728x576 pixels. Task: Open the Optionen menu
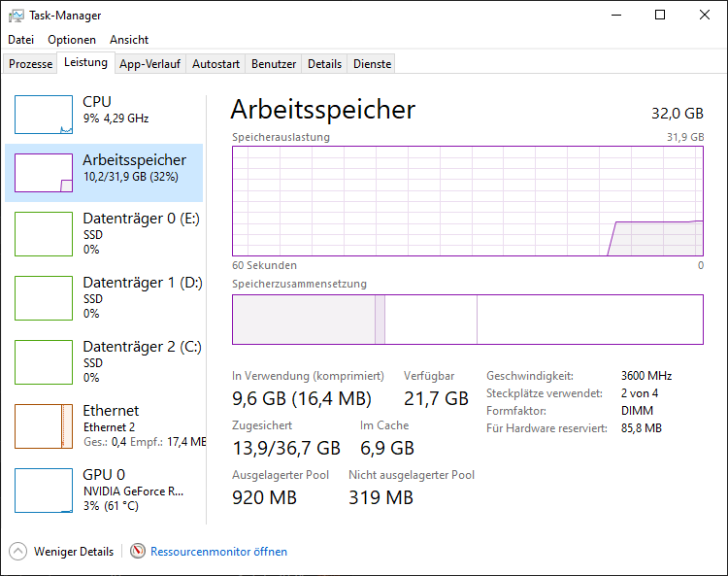(72, 40)
